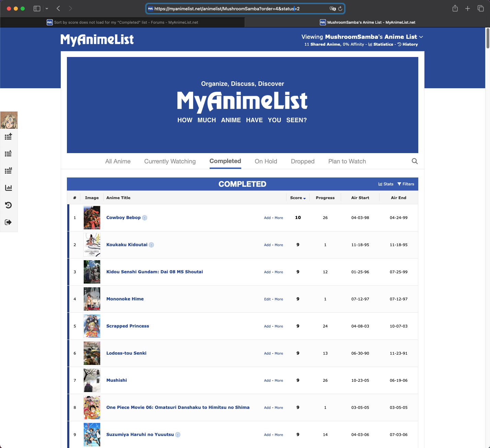Toggle the Safari sidebar
This screenshot has height=448, width=490.
[x=37, y=9]
